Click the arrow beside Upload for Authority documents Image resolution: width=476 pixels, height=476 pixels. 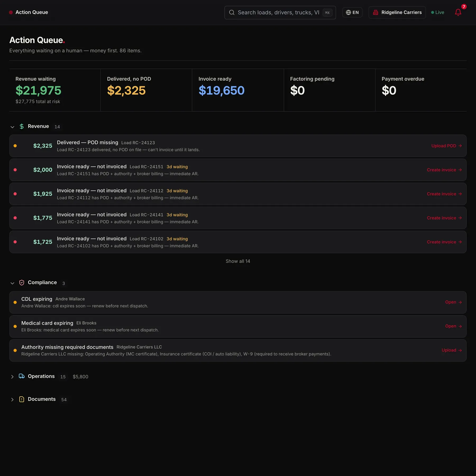tap(460, 350)
